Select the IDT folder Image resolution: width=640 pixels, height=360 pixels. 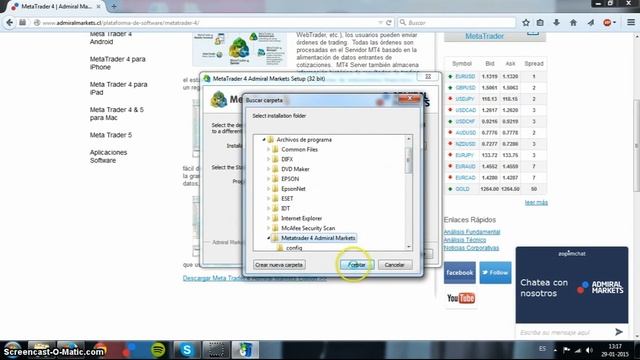click(285, 209)
